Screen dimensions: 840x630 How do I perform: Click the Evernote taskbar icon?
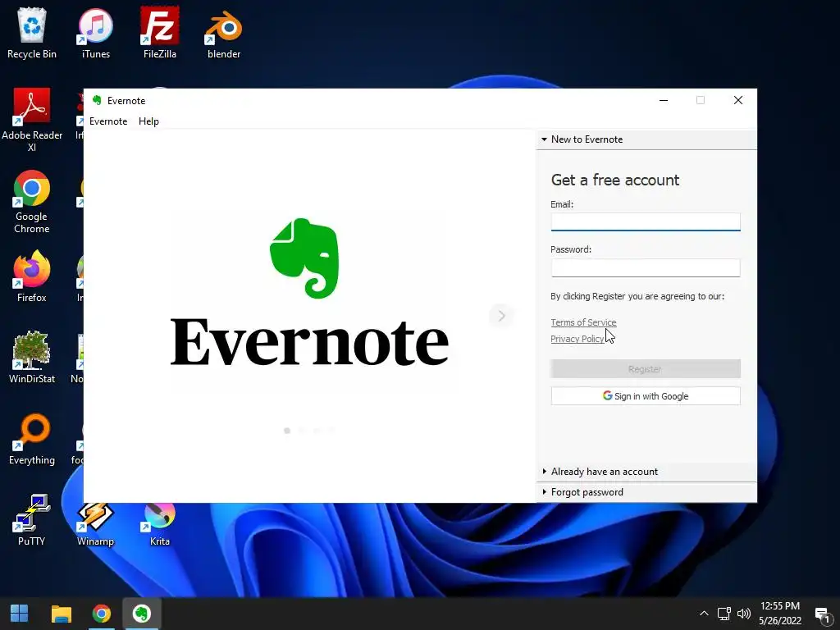pos(142,614)
